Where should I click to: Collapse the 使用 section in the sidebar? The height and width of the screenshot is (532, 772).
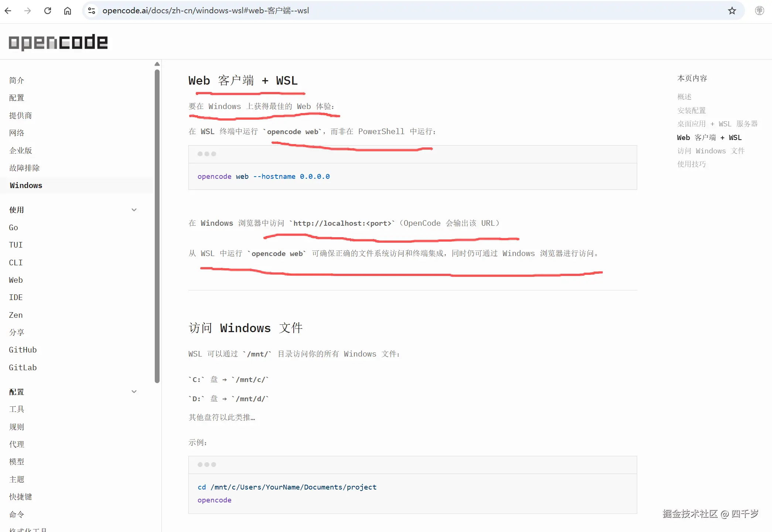(x=134, y=209)
